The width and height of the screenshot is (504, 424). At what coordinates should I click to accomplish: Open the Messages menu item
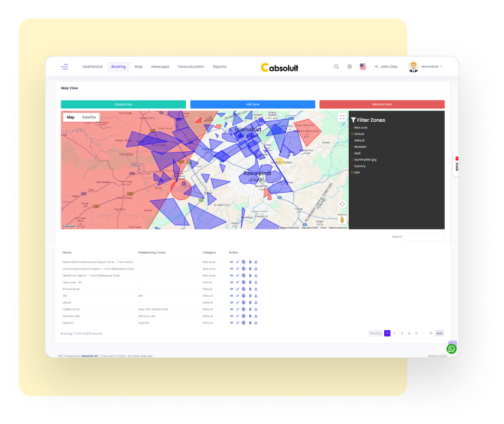(160, 67)
